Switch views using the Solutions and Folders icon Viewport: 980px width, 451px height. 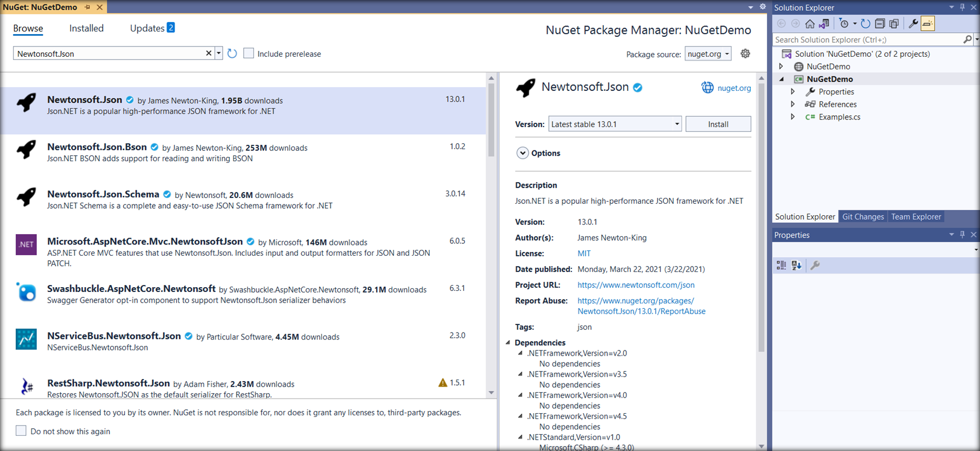click(x=824, y=24)
